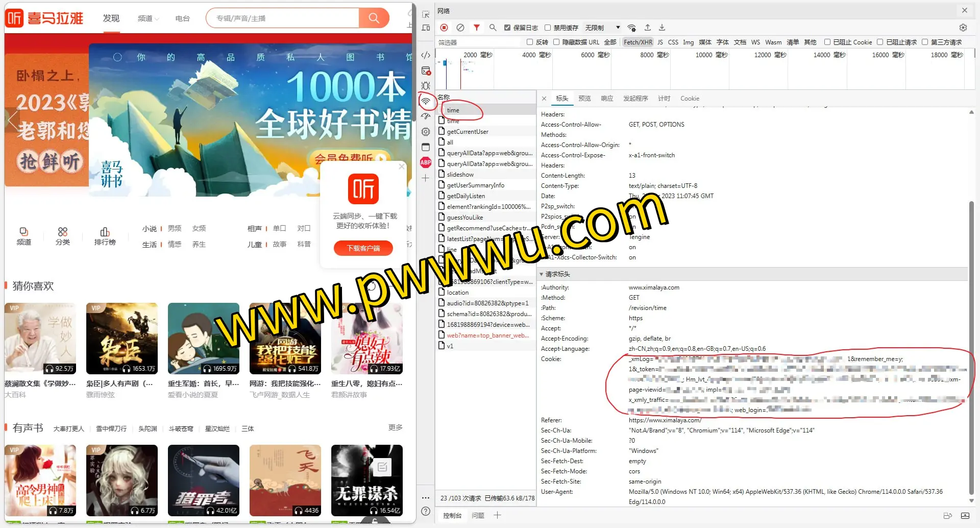The image size is (980, 528).
Task: Click the import HAR upload icon
Action: [x=648, y=28]
